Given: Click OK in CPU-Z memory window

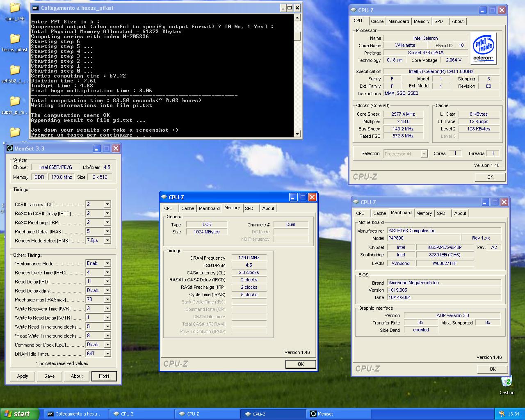Looking at the screenshot, I should click(x=301, y=364).
